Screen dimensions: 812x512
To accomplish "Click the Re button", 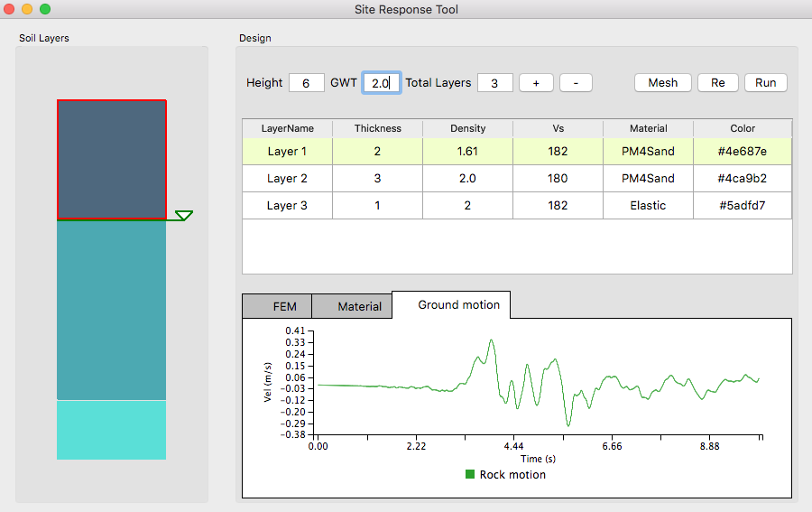I will [718, 83].
